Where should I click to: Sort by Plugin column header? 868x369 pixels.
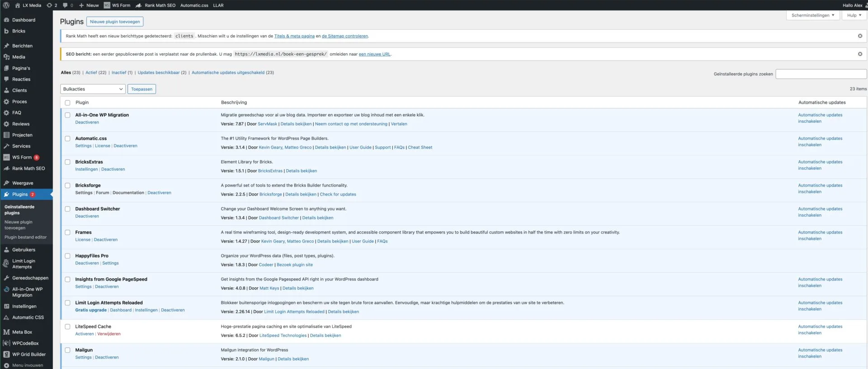tap(82, 103)
